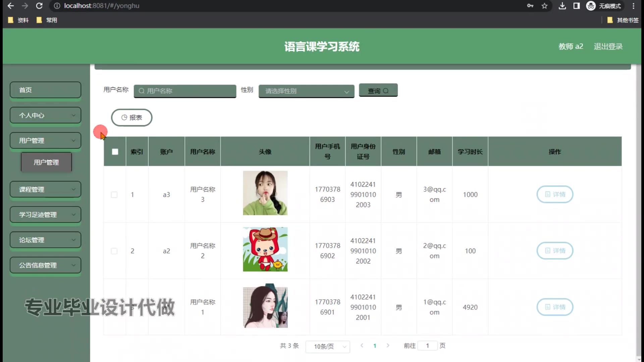
Task: Open side panel browser icon
Action: tap(577, 6)
